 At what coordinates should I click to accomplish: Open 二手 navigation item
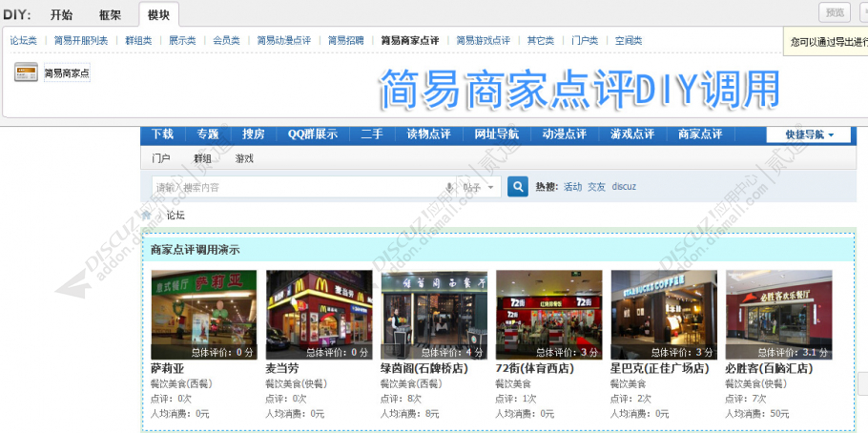[372, 134]
